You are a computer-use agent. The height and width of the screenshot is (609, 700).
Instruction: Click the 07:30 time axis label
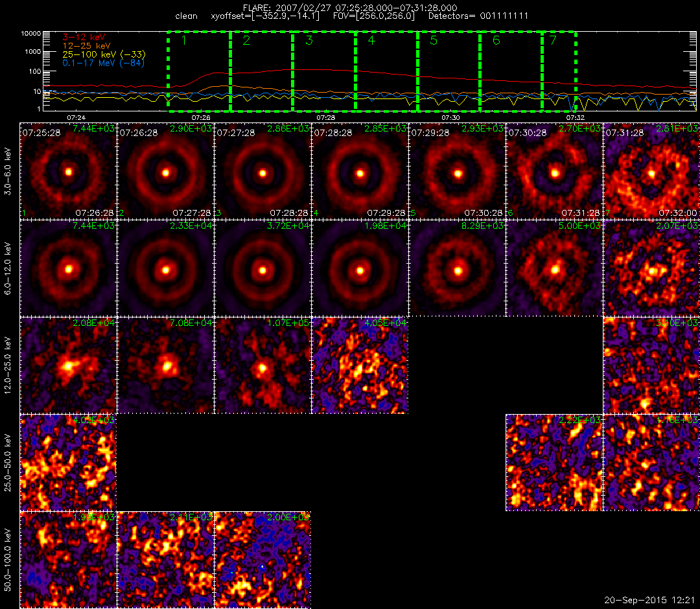point(450,117)
